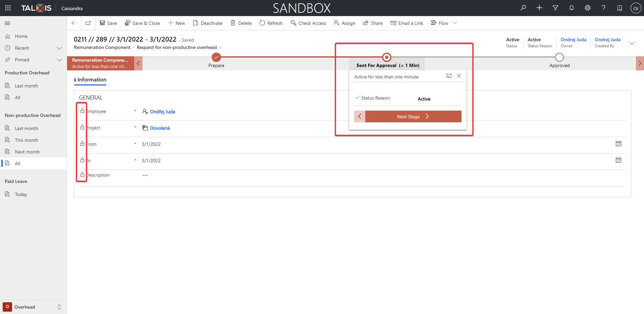This screenshot has height=314, width=644.
Task: Open the advanced find filter icon
Action: tap(555, 8)
